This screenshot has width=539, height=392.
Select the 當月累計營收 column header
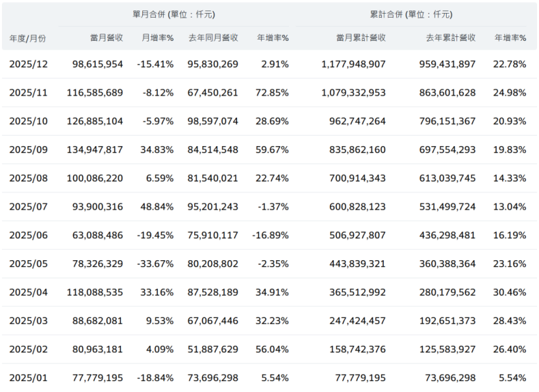point(361,38)
